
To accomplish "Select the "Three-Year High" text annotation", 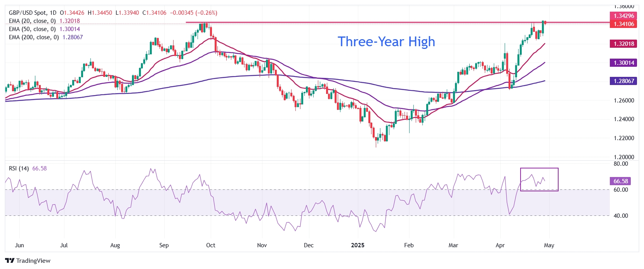I will (386, 42).
